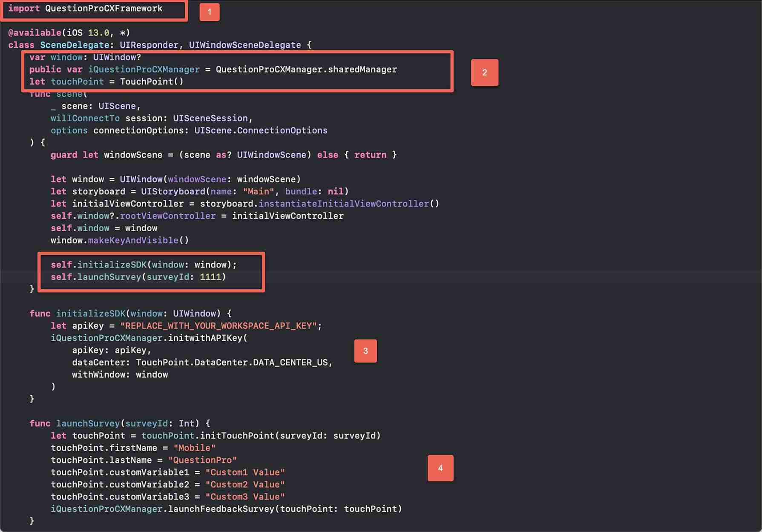
Task: Click launchFeedbackSurvey(touchPoint: touchPoint) call
Action: (285, 509)
